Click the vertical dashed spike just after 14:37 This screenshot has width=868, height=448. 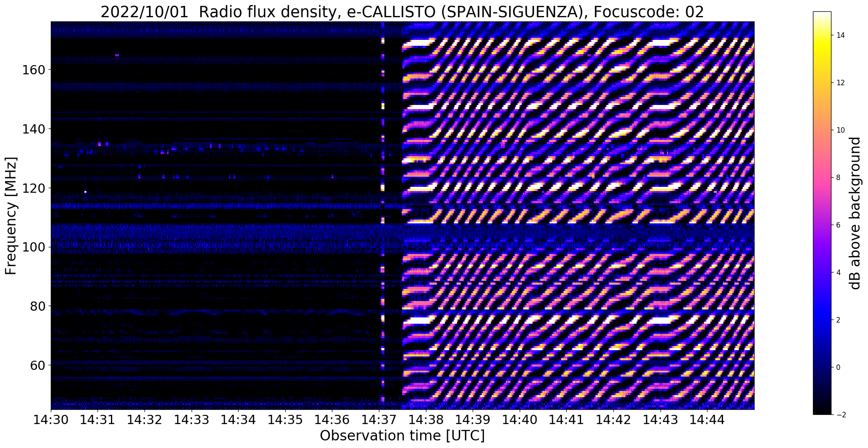(x=383, y=215)
